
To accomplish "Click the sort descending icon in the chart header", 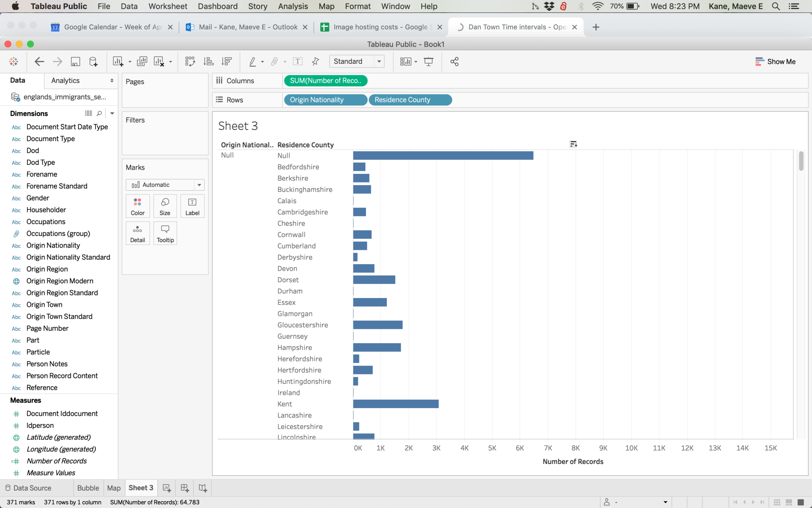I will (x=573, y=144).
